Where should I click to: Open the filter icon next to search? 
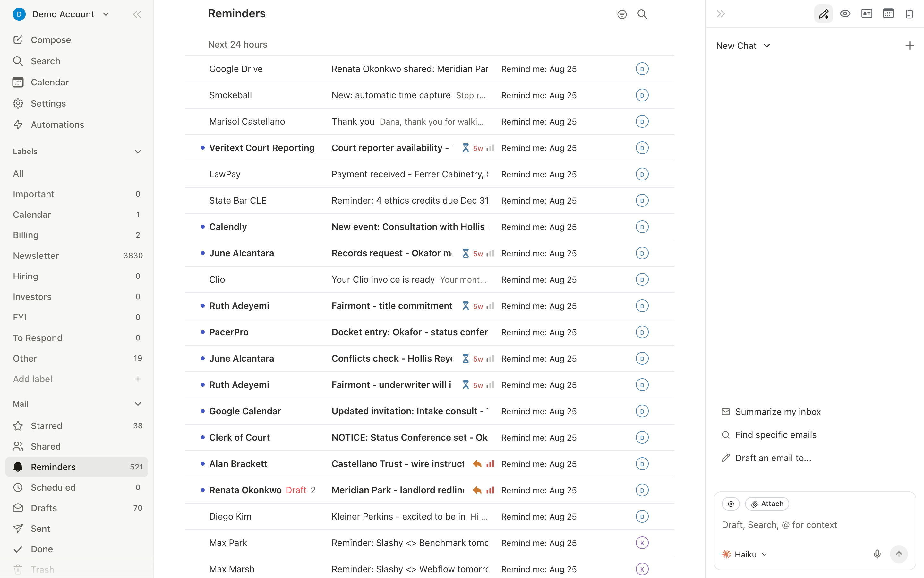point(622,14)
